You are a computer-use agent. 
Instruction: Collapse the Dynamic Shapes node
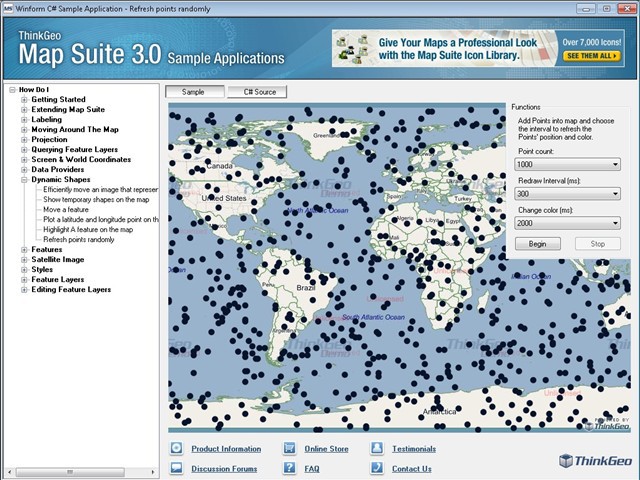tap(24, 180)
